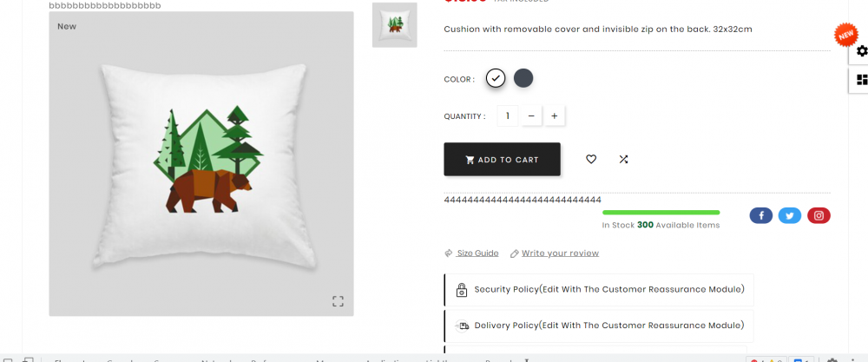The image size is (868, 362).
Task: Click the Security Policy reassurance block
Action: click(x=599, y=289)
